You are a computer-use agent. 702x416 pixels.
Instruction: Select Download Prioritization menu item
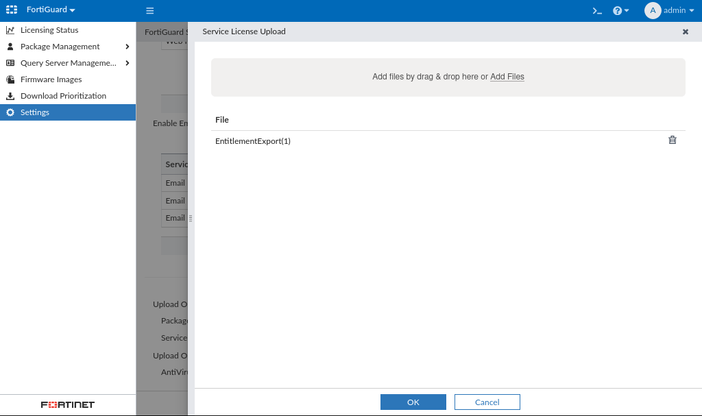pyautogui.click(x=63, y=96)
